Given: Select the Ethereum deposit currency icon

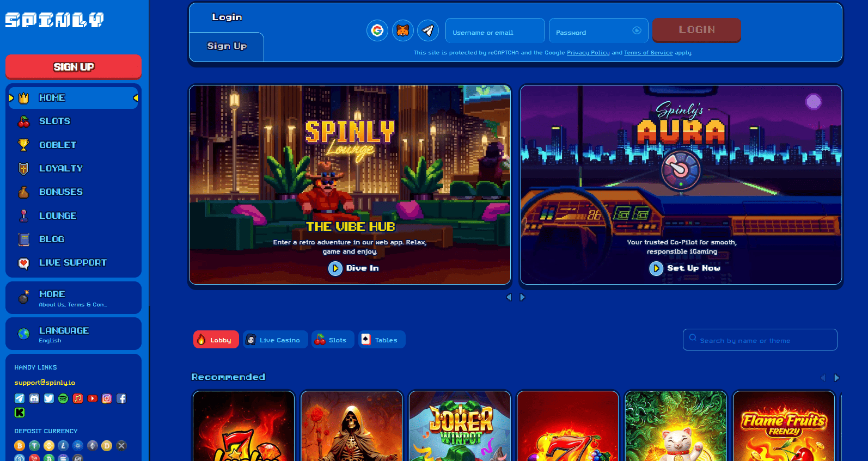Looking at the screenshot, I should click(x=93, y=446).
